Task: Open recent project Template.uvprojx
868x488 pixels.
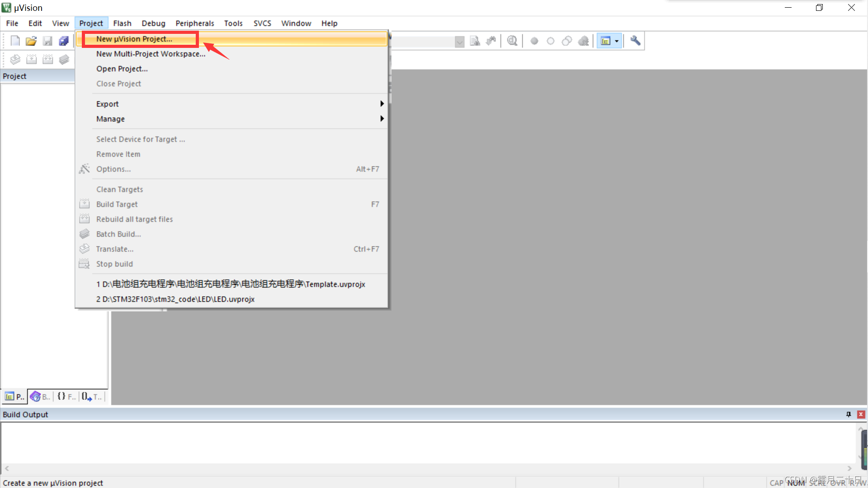Action: [231, 285]
